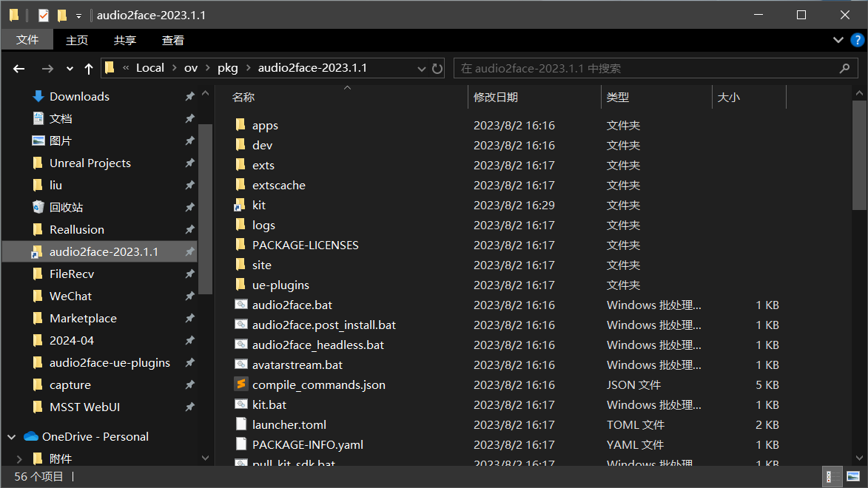Sort by 修改日期 column header

[x=496, y=97]
